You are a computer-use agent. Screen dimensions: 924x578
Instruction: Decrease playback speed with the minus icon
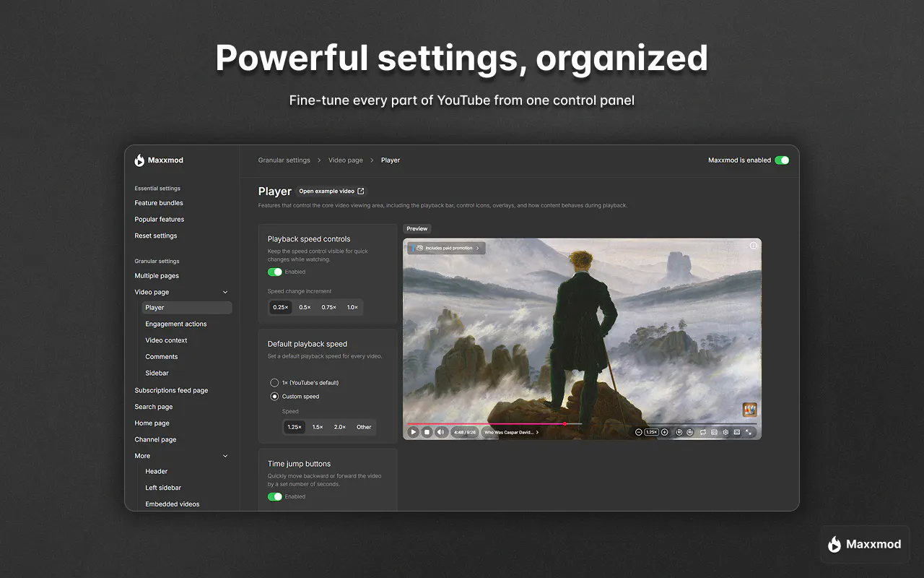[x=639, y=432]
